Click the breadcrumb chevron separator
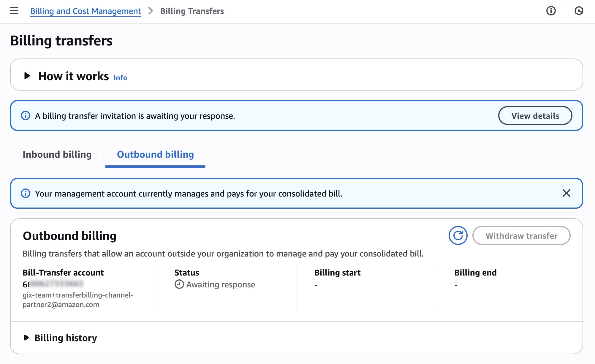The width and height of the screenshot is (595, 364). (151, 11)
